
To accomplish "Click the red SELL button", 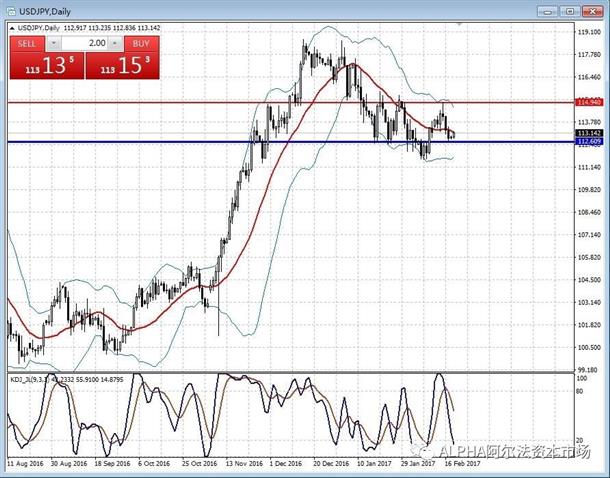I will [27, 44].
